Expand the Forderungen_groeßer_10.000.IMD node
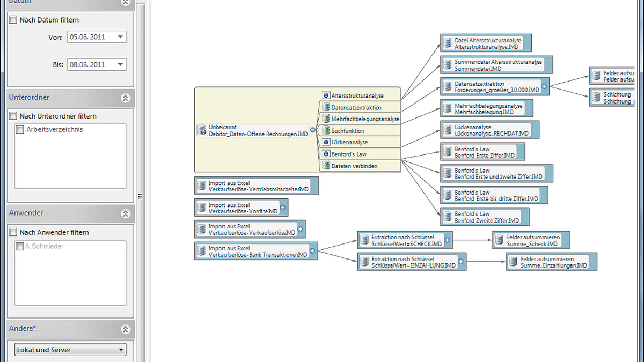Viewport: 644px width, 362px height. pos(544,86)
